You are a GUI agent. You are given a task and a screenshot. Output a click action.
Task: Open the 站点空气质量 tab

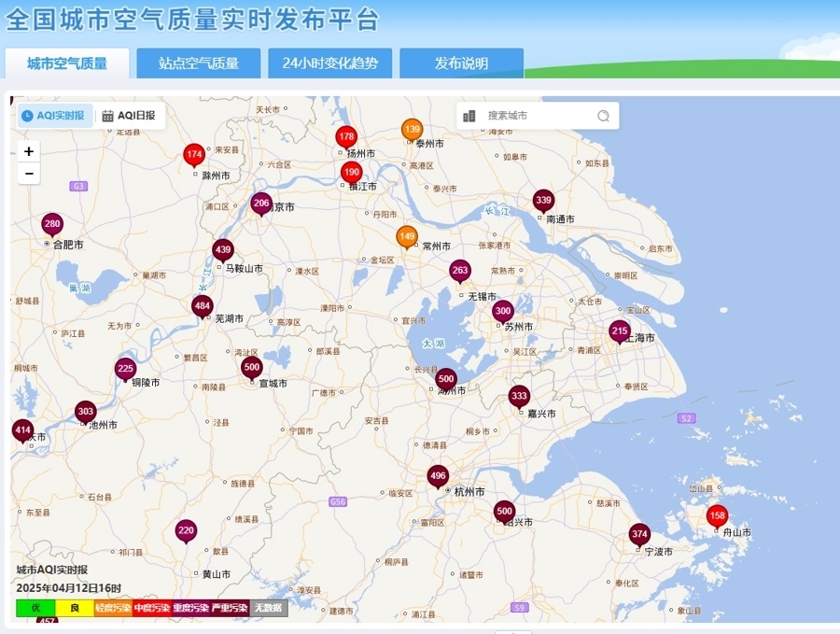(199, 63)
